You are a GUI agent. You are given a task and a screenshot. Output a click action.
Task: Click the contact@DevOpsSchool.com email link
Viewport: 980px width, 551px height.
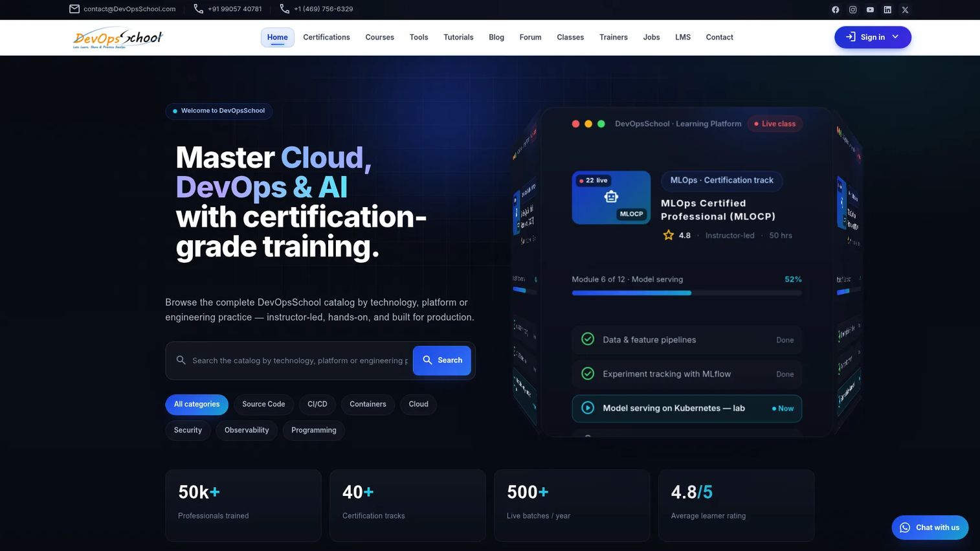tap(129, 9)
